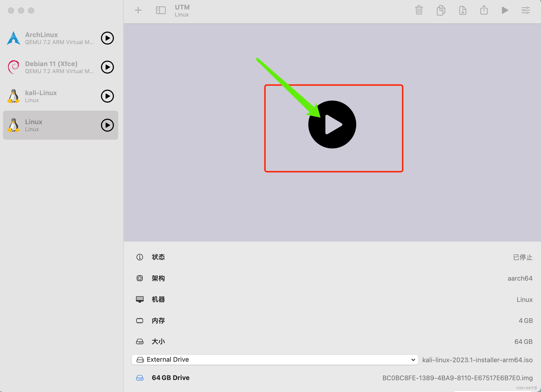Click the window close button
Image resolution: width=541 pixels, height=392 pixels.
pyautogui.click(x=11, y=11)
